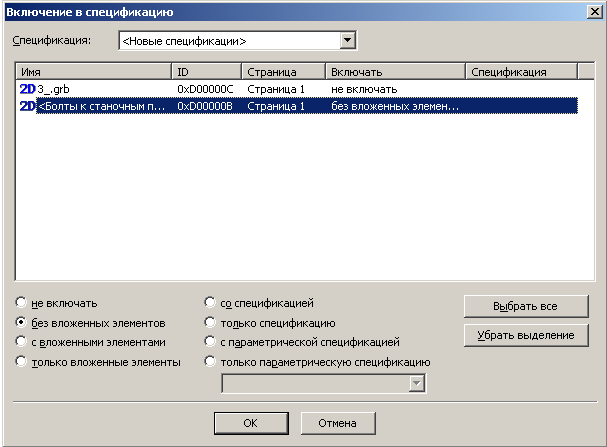Choose 'только параметрическую спецификацию' radio
Viewport: 607px width, 447px height.
point(210,361)
